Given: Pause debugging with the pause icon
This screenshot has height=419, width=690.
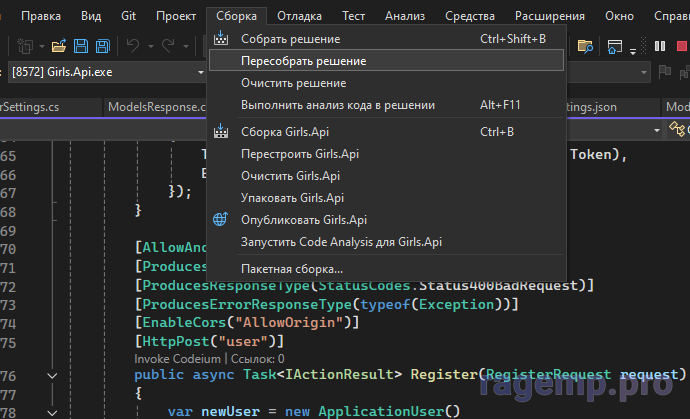Looking at the screenshot, I should (660, 46).
